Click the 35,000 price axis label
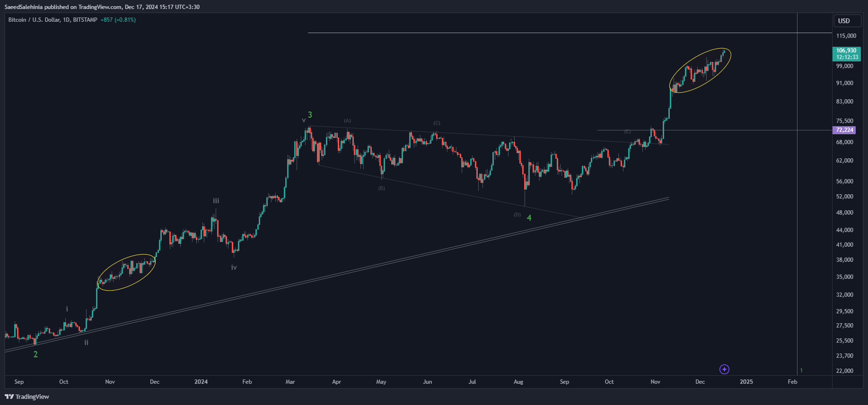This screenshot has height=405, width=868. [x=845, y=277]
